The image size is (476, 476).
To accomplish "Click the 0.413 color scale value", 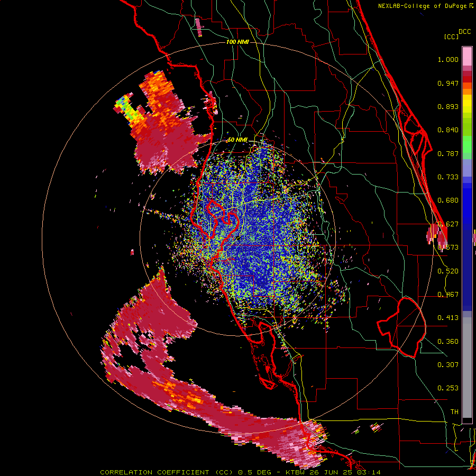I will [448, 318].
